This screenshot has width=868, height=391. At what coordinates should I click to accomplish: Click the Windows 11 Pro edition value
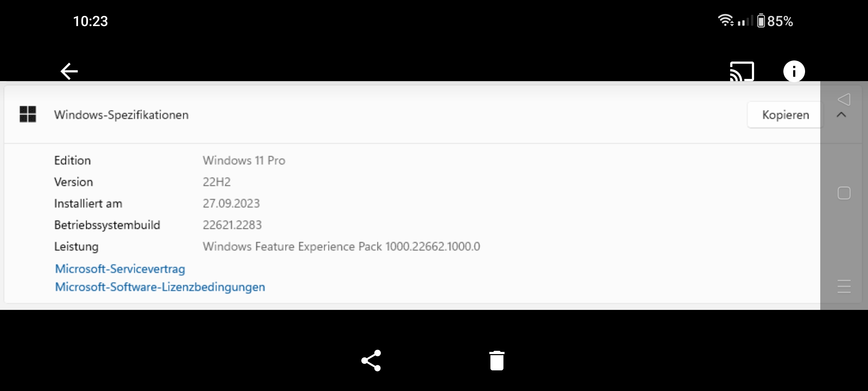[x=244, y=160]
